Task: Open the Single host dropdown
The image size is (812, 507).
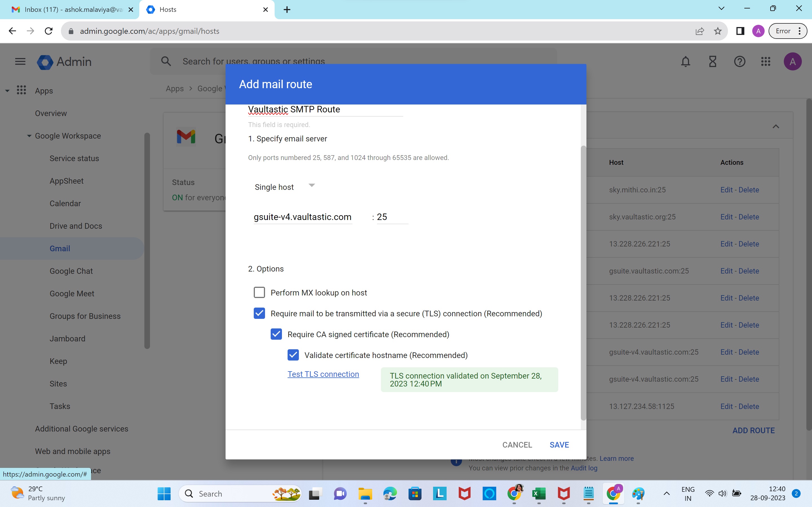Action: click(284, 187)
